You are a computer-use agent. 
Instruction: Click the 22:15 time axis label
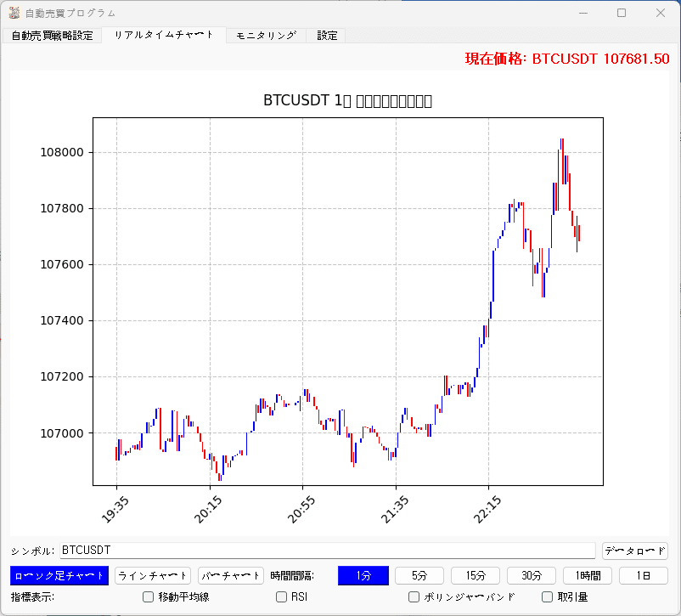tap(487, 510)
